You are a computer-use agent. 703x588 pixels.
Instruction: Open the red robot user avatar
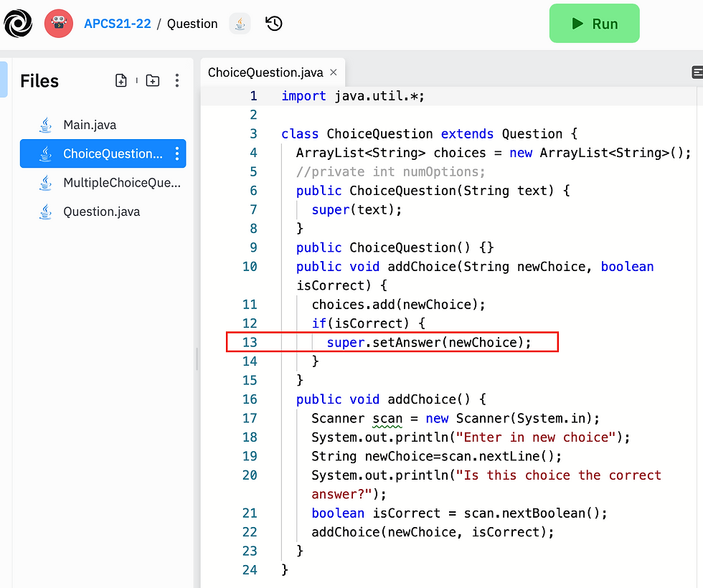59,23
